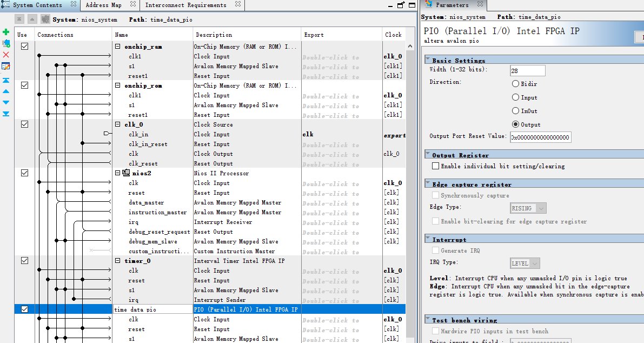The width and height of the screenshot is (644, 343).
Task: Click the Use column header
Action: 24,35
